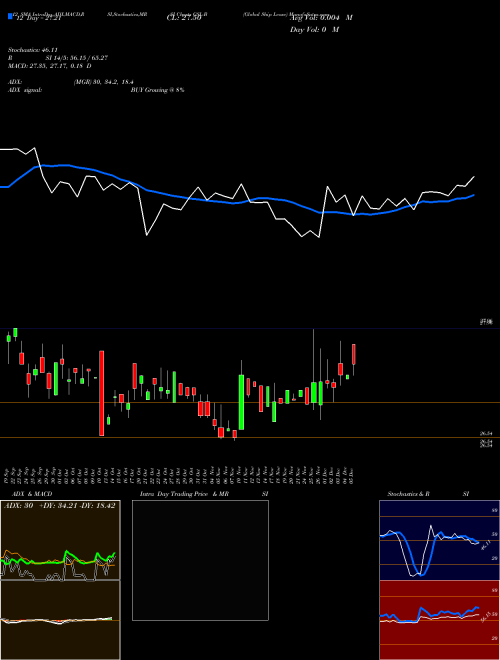Image resolution: width=500 pixels, height=660 pixels.
Task: Click the blue 12-day SMA legend square
Action: click(10, 16)
